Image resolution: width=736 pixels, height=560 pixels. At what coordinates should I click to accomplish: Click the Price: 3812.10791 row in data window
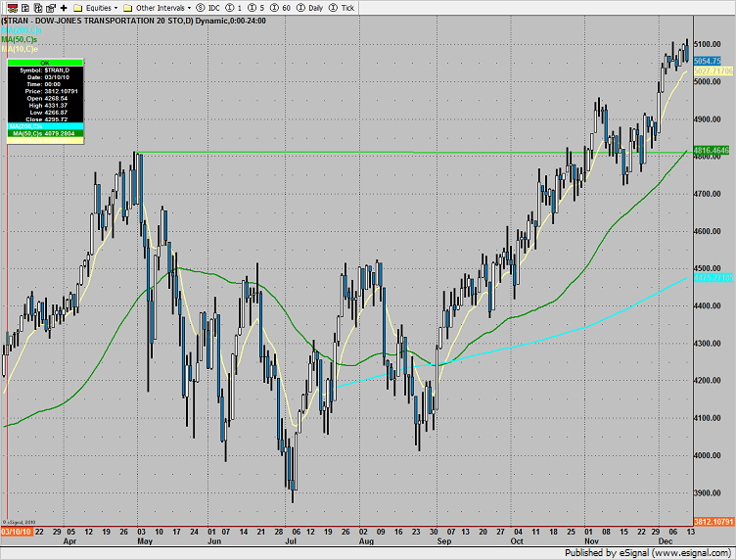45,91
